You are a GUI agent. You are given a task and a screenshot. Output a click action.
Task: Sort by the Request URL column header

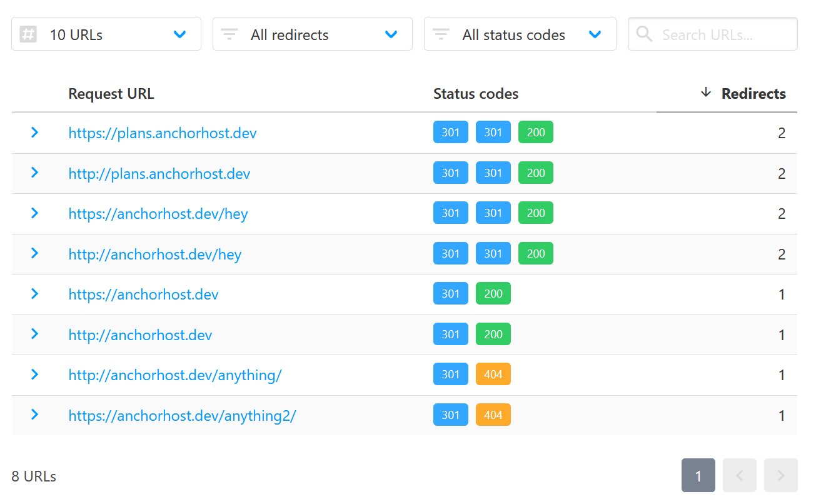[111, 94]
